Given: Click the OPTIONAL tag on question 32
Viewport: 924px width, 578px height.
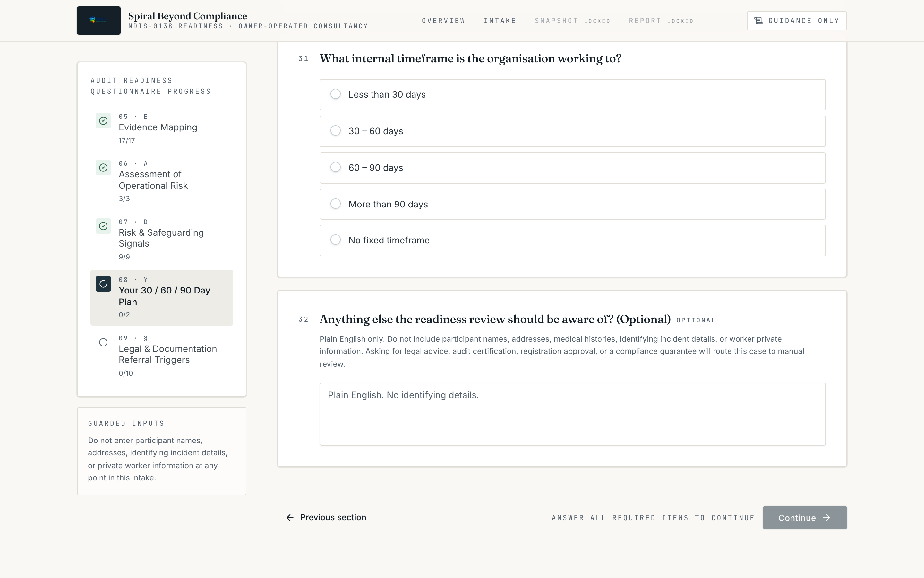Looking at the screenshot, I should point(696,320).
